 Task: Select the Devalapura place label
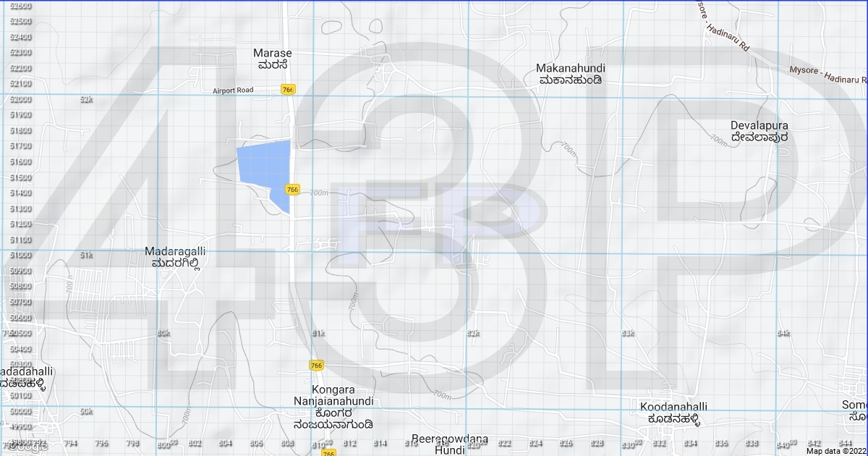pyautogui.click(x=759, y=130)
